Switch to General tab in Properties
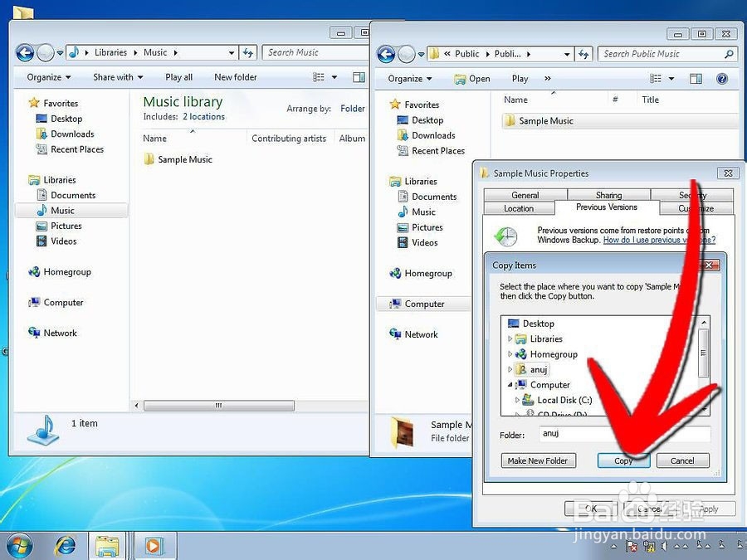This screenshot has width=747, height=560. (x=525, y=195)
